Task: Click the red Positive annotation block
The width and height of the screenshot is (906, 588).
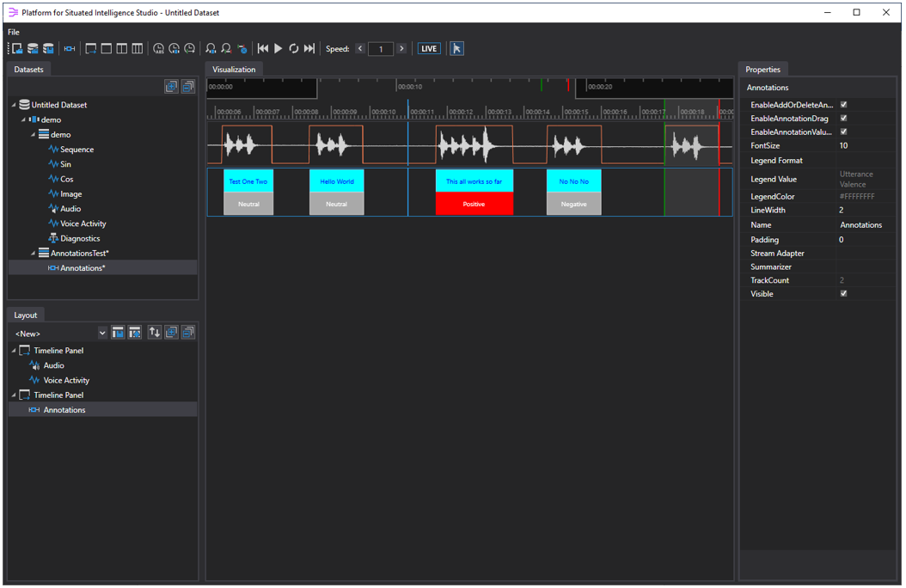Action: (x=474, y=204)
